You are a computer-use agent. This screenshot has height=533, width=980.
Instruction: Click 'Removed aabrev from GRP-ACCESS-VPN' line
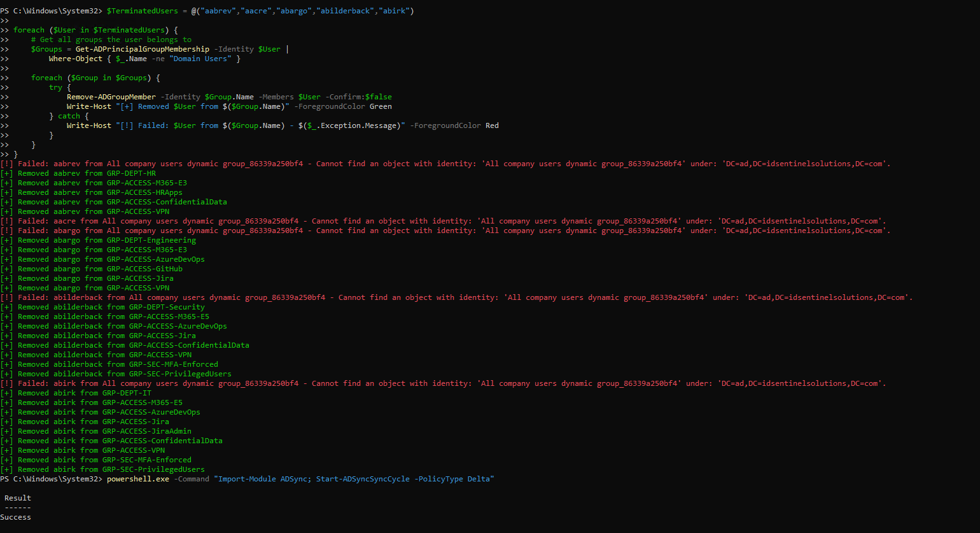(85, 211)
